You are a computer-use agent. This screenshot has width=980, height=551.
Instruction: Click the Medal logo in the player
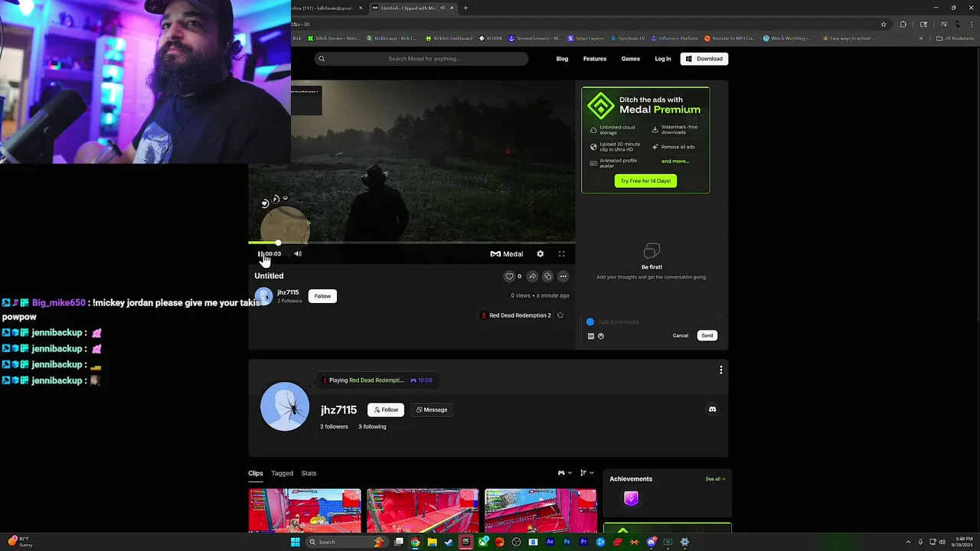point(507,254)
